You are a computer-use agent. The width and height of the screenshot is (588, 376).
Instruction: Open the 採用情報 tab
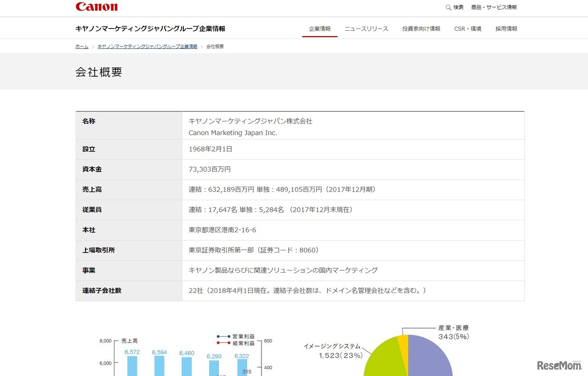506,28
